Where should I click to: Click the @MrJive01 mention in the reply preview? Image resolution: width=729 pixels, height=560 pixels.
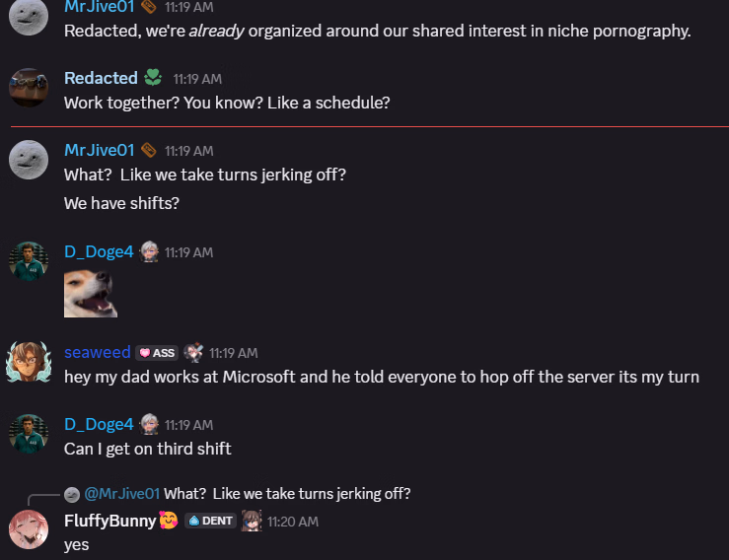click(121, 494)
